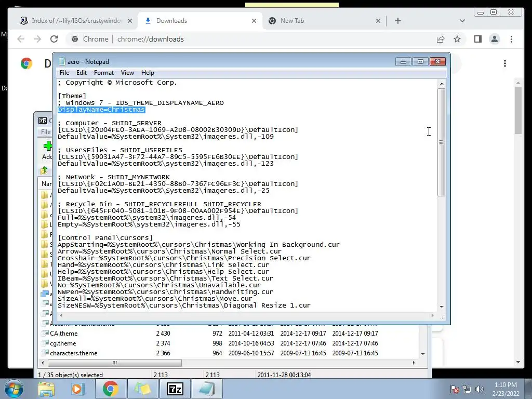Click Notepad's horizontal scroll right arrow
This screenshot has height=399, width=532.
pos(432,315)
